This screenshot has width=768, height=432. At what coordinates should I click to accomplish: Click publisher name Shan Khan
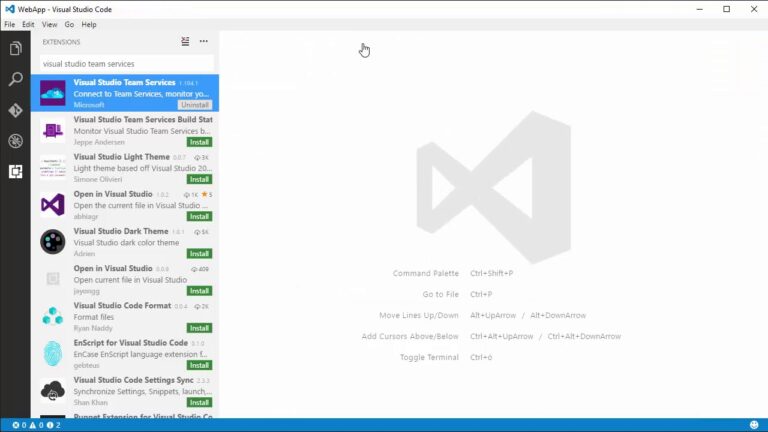pyautogui.click(x=91, y=403)
